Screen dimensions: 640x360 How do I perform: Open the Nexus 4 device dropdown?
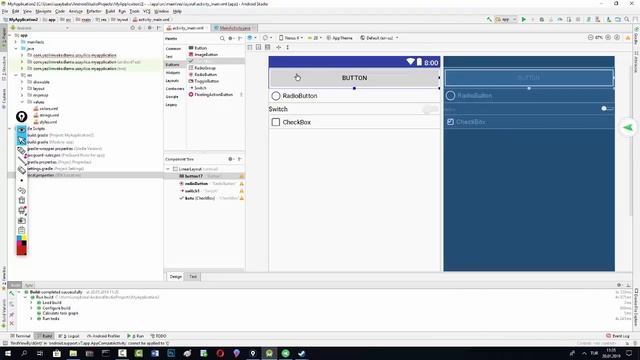click(291, 38)
